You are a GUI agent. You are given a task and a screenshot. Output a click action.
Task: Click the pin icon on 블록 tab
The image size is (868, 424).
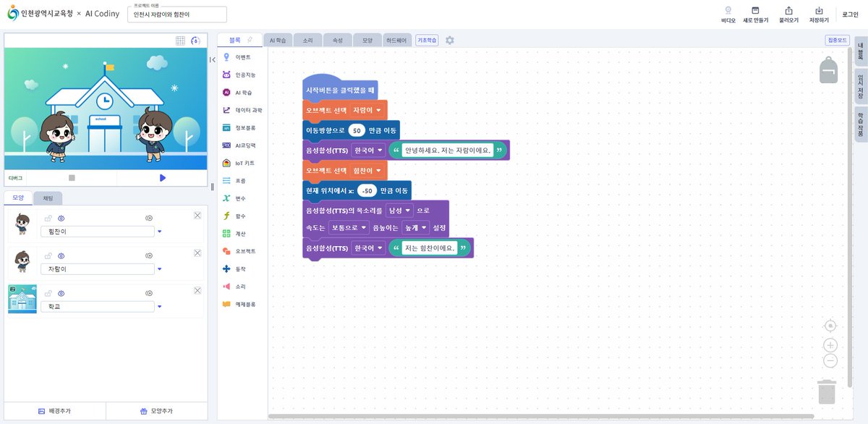point(250,40)
